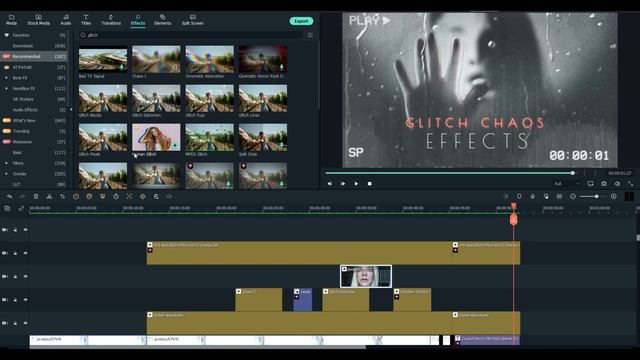
Task: Open the grid view options icon
Action: point(310,35)
